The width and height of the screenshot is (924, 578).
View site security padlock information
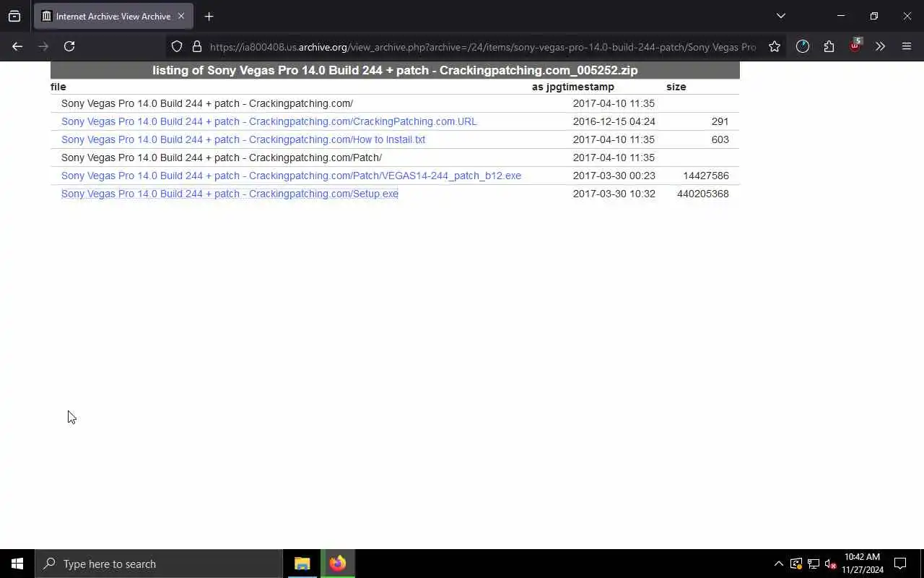tap(196, 46)
